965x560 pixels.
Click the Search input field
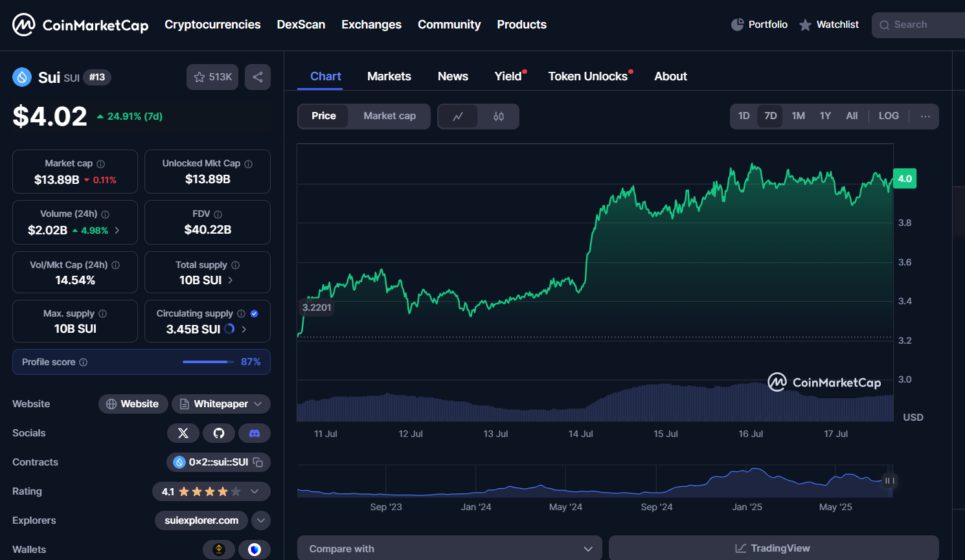[918, 25]
